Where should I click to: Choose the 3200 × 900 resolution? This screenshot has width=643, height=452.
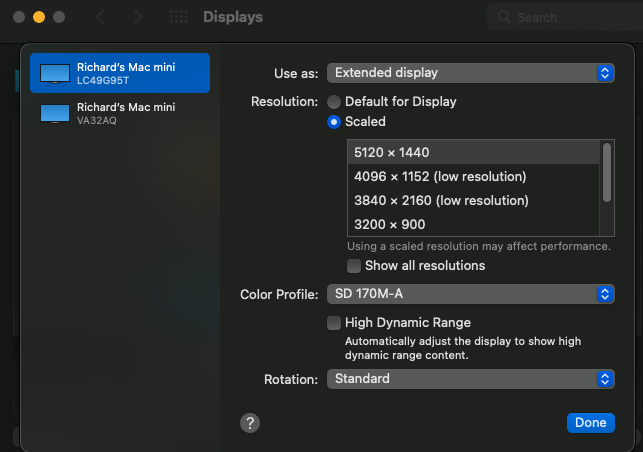[x=474, y=224]
